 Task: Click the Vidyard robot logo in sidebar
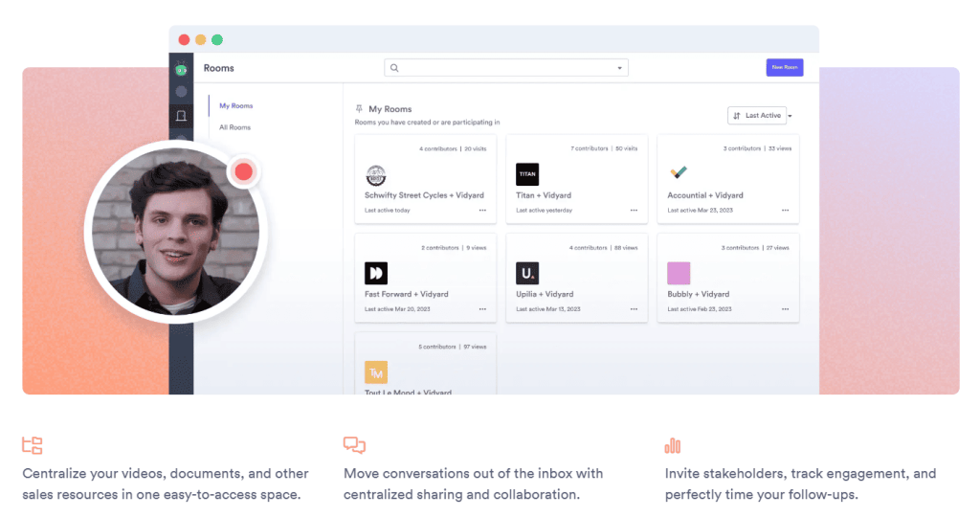click(x=181, y=69)
